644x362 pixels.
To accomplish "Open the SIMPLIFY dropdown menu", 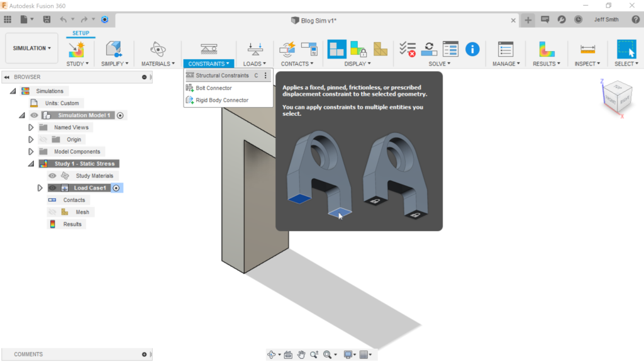I will (114, 64).
